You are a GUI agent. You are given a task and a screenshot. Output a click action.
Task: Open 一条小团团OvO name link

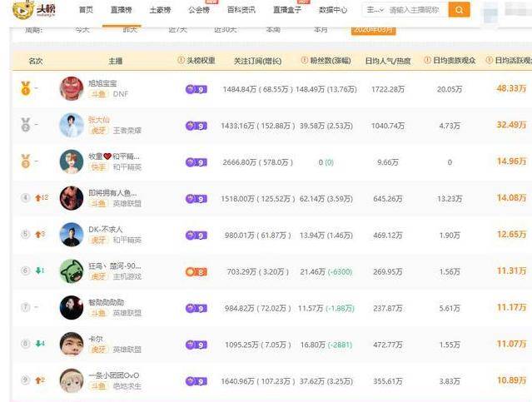tap(114, 375)
